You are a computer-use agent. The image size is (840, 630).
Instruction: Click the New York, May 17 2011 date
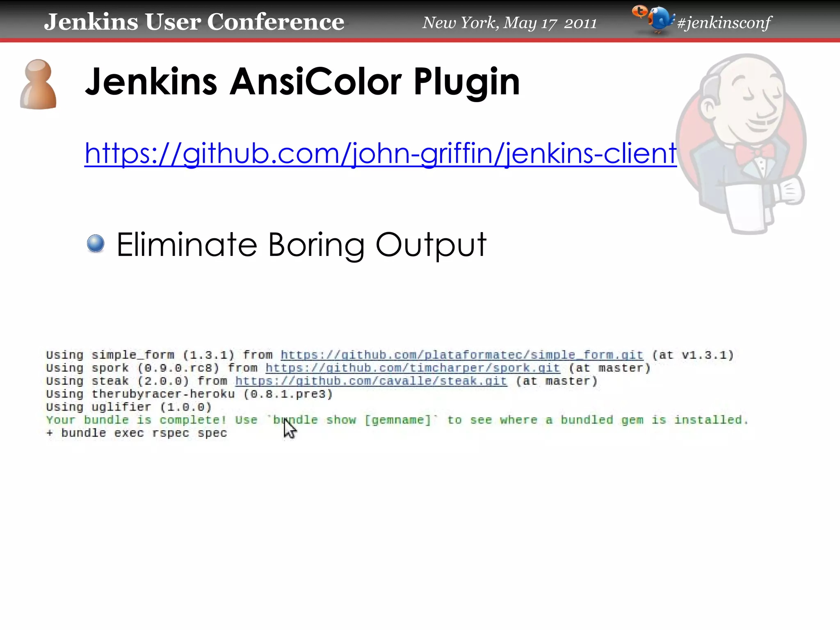tap(509, 23)
